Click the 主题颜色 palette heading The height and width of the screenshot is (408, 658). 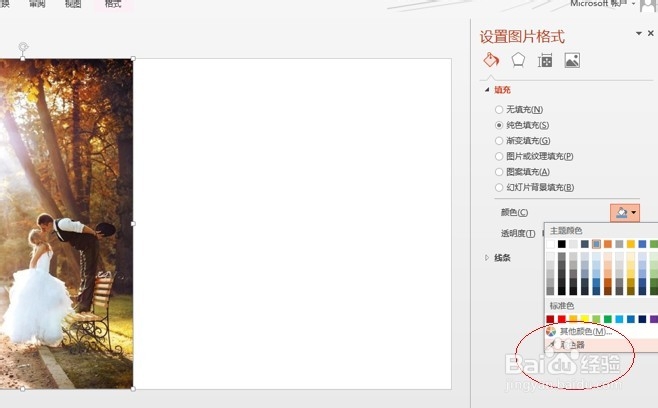coord(566,230)
